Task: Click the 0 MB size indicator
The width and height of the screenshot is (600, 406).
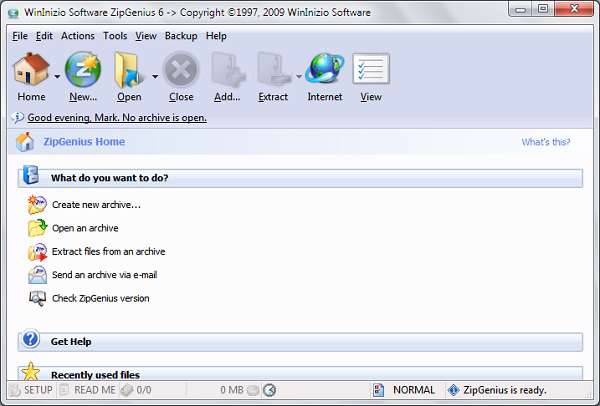Action: pyautogui.click(x=232, y=390)
